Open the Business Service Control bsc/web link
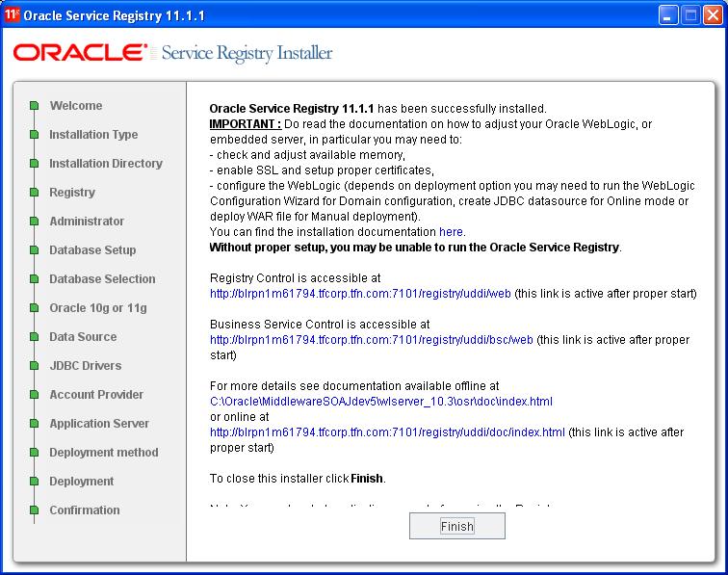Viewport: 728px width, 575px height. click(x=372, y=340)
